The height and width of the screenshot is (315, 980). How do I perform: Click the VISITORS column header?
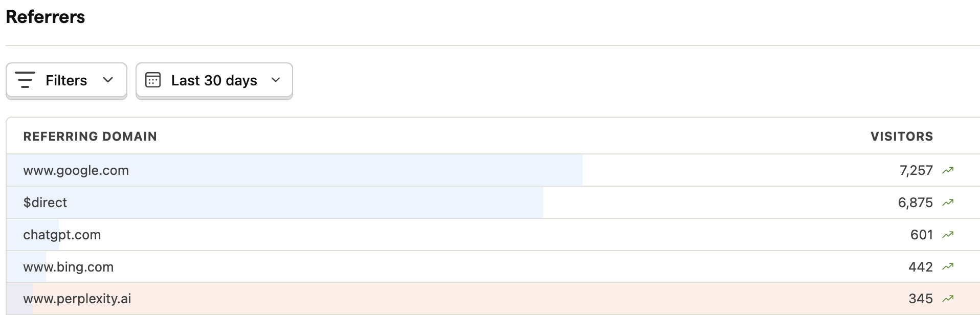901,136
